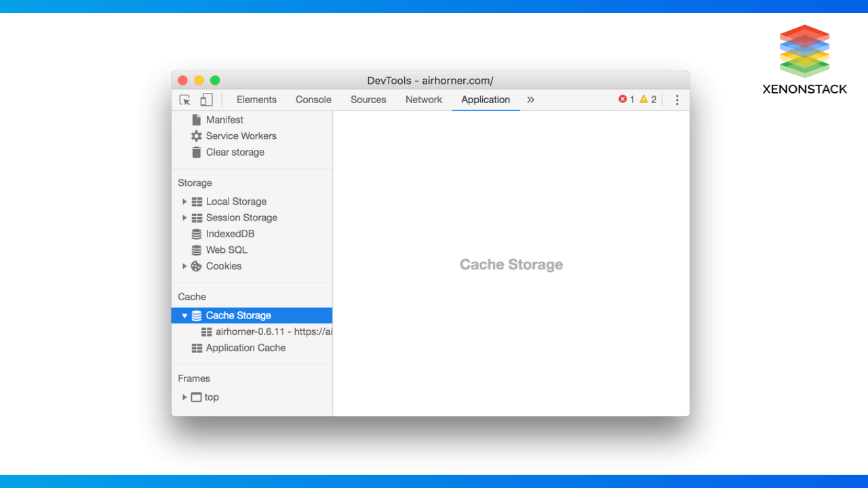This screenshot has width=868, height=488.
Task: Expand the Local Storage tree item
Action: 184,201
